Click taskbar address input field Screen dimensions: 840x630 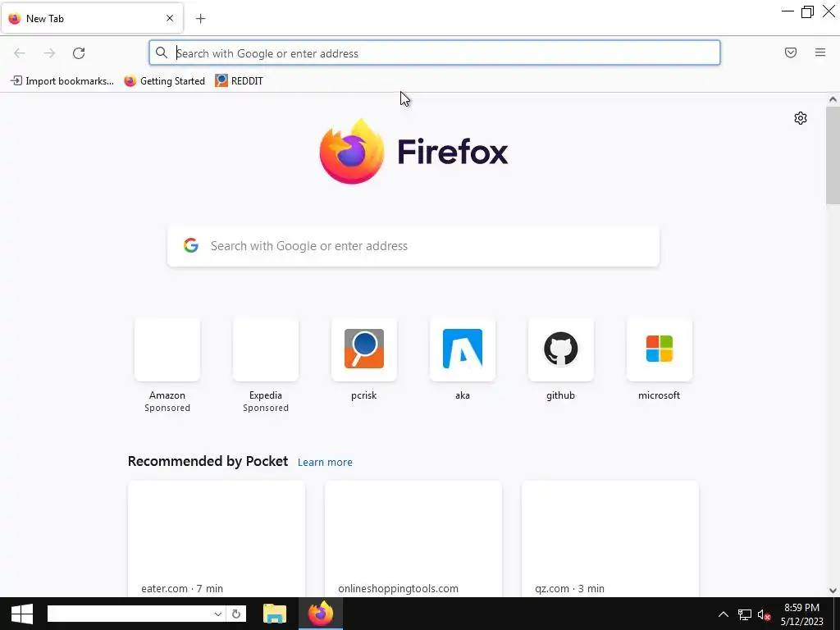pos(130,614)
